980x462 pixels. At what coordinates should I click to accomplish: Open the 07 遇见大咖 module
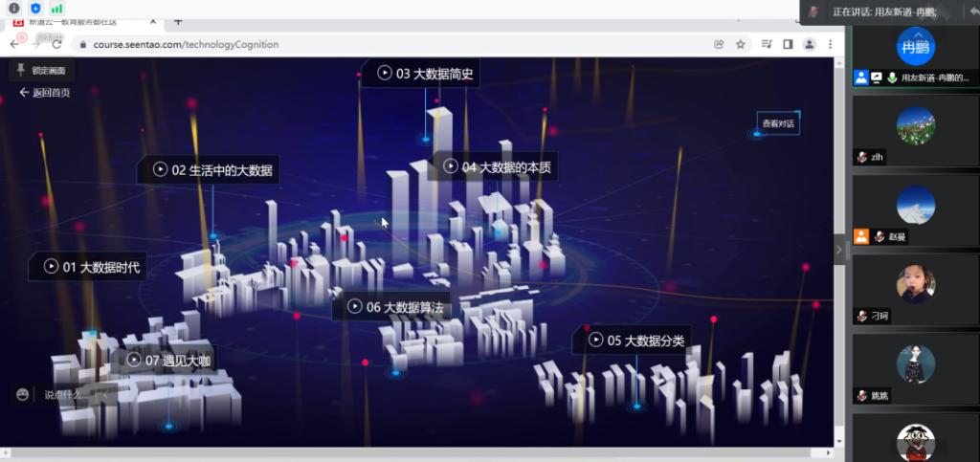168,361
